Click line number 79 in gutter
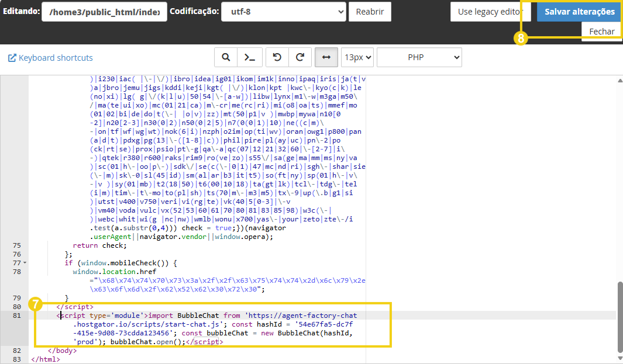 (17, 298)
